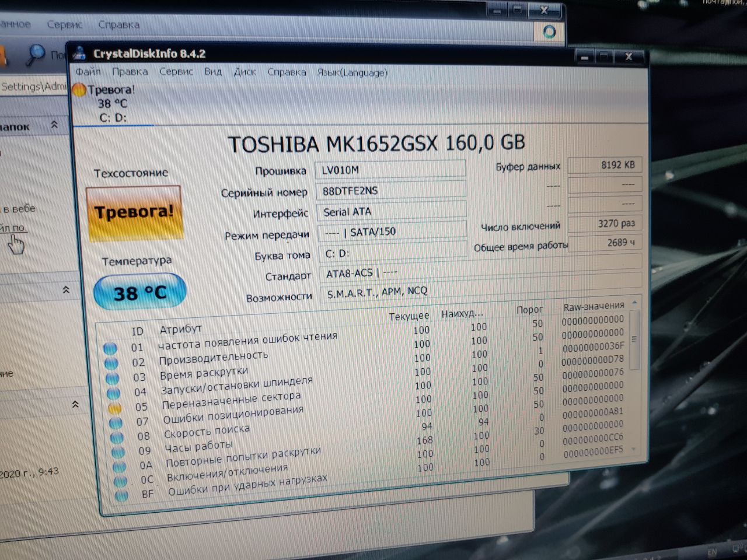Click the orange Тревога! health status button

point(134,212)
